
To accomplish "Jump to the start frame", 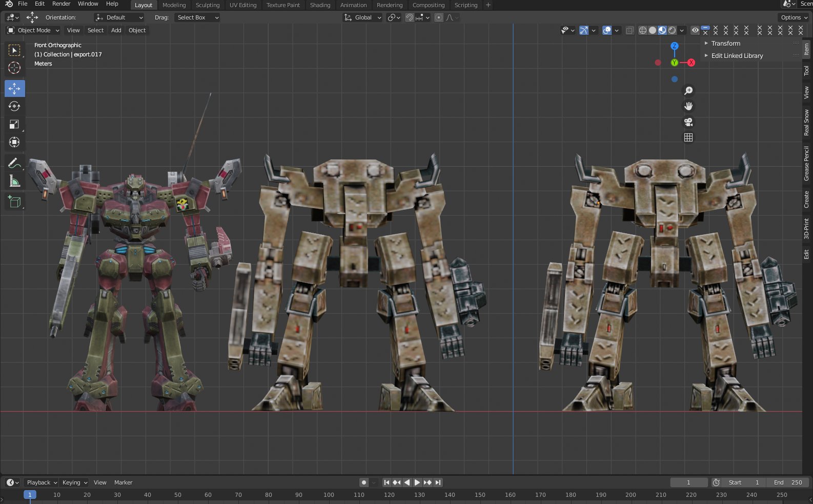I will [x=387, y=482].
